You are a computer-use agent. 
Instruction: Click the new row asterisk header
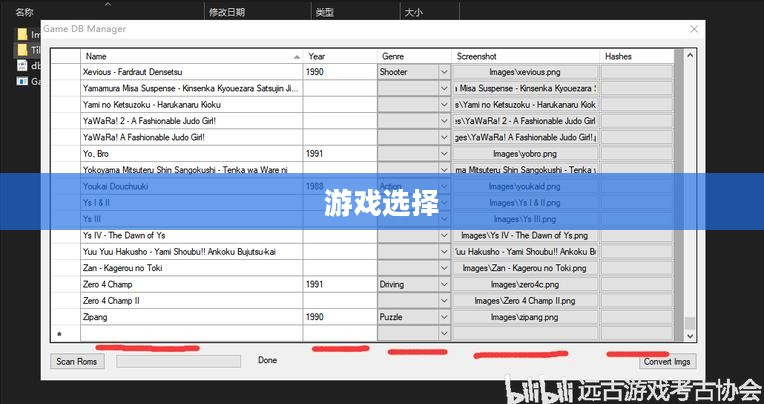[66, 333]
